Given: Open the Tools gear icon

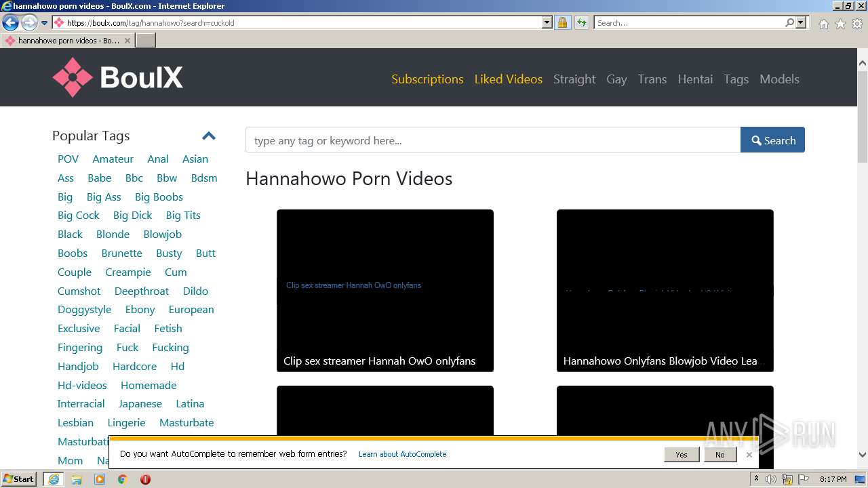Looking at the screenshot, I should (x=857, y=24).
